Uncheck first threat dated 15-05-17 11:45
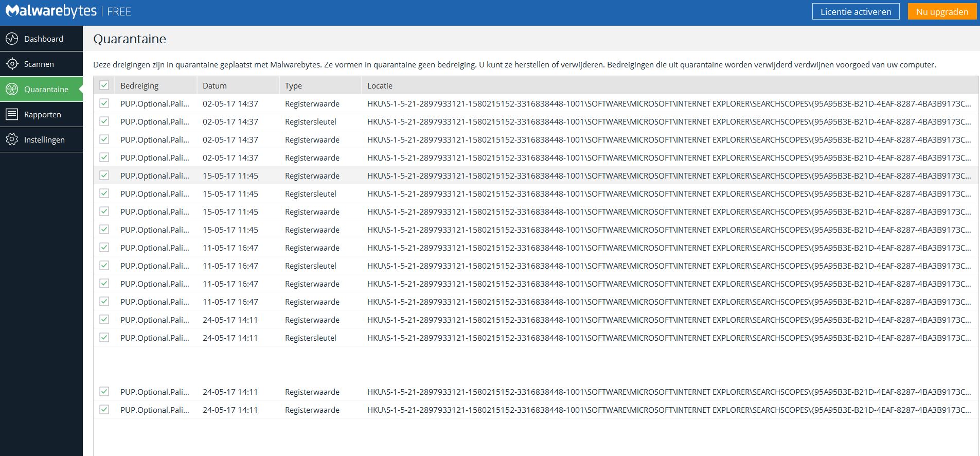This screenshot has height=456, width=980. point(104,176)
